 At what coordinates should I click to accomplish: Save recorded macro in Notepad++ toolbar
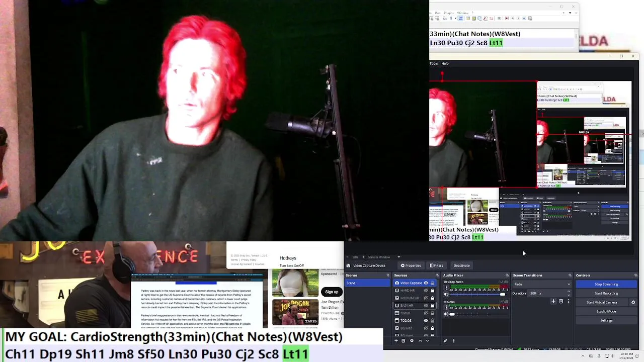[530, 18]
